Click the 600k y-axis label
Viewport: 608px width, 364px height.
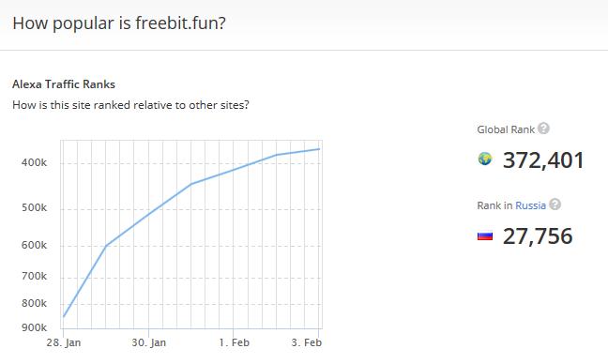pos(34,245)
